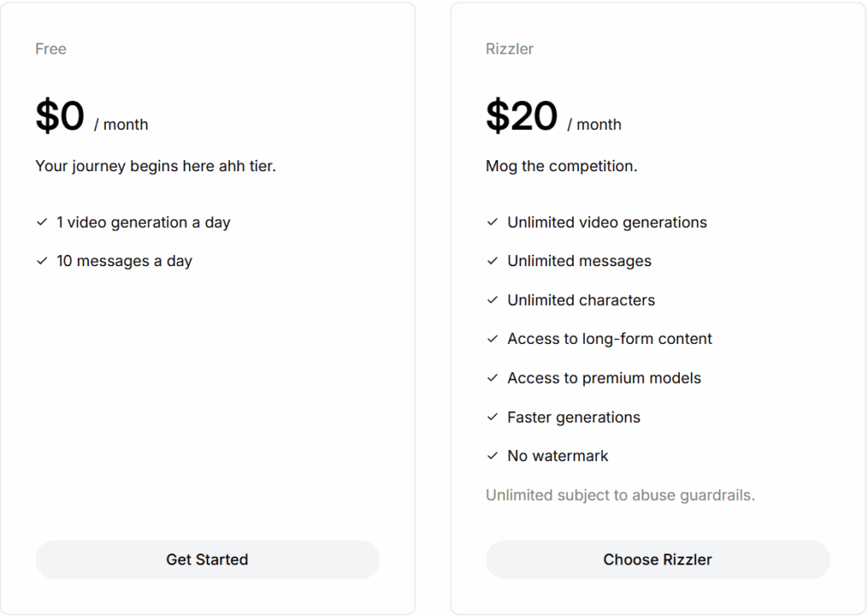Click the 'Mog the competition.' tagline
Screen dimensions: 868x616
point(561,166)
